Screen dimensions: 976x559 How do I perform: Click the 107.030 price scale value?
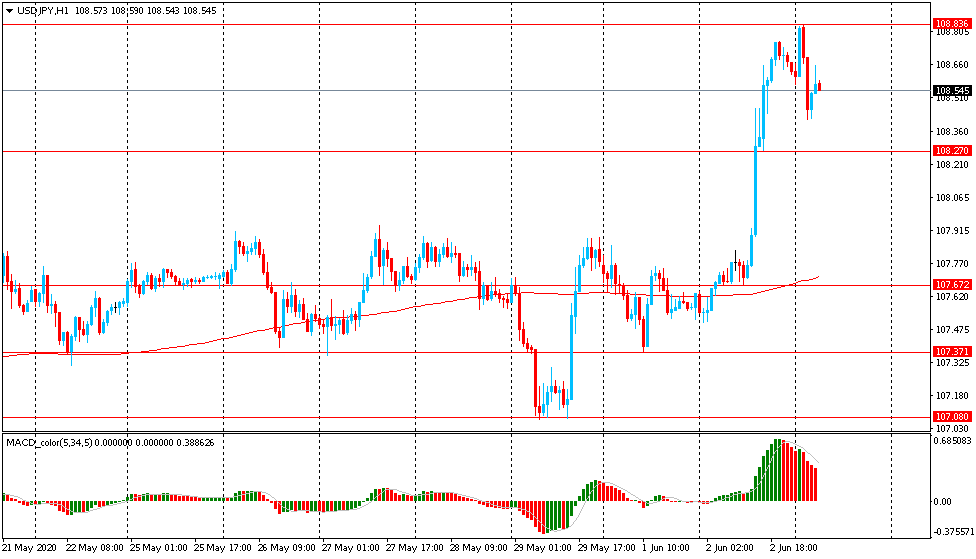[x=952, y=428]
